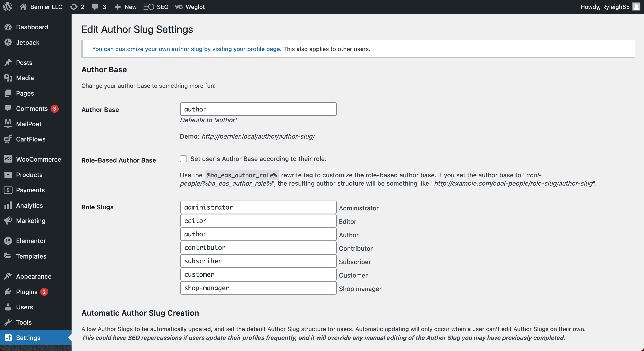Open the comments bubble icon in the admin bar

pos(95,7)
